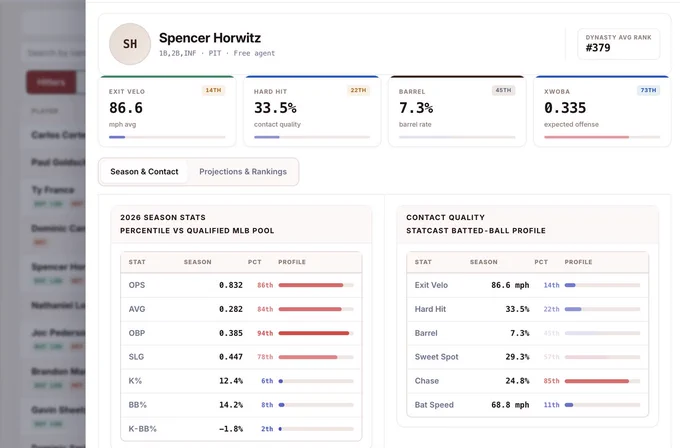Click the OPS row profile bar
This screenshot has width=680, height=448.
[316, 285]
